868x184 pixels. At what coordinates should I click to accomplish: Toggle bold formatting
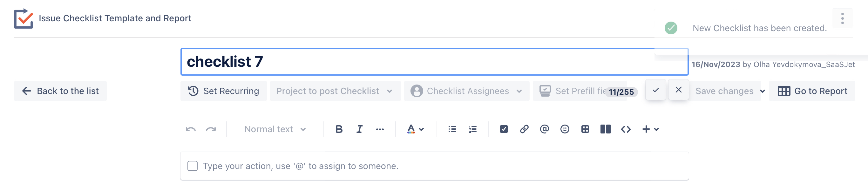click(339, 129)
